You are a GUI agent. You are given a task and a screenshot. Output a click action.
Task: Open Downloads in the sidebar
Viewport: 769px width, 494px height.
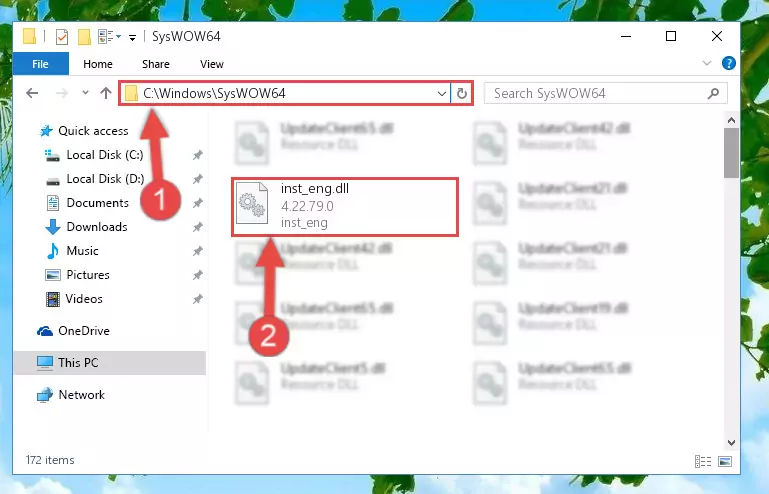click(x=86, y=227)
